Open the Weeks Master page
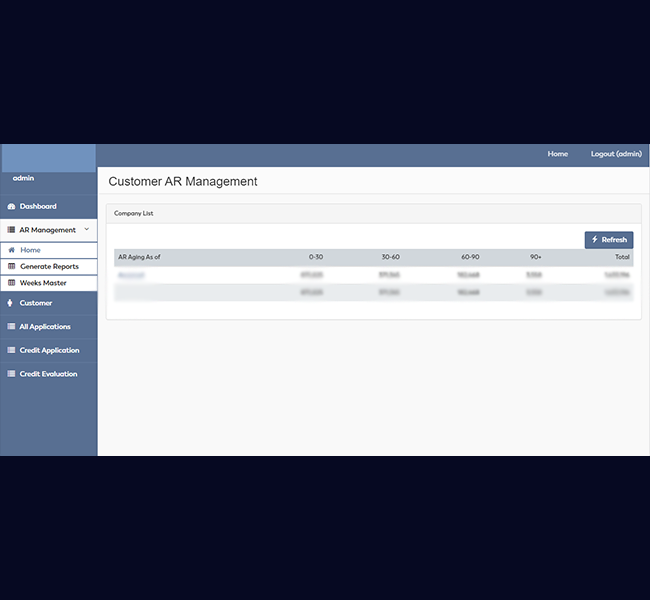The width and height of the screenshot is (650, 600). 43,283
